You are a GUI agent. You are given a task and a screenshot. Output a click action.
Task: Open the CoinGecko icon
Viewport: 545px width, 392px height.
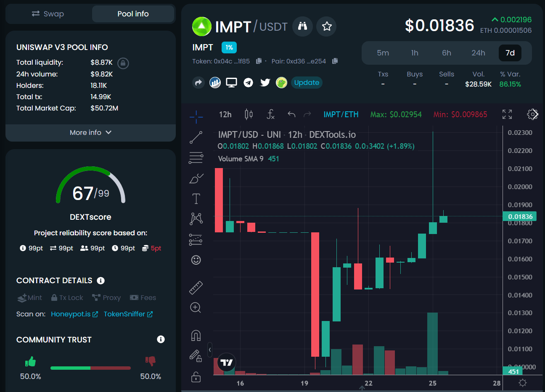[281, 82]
